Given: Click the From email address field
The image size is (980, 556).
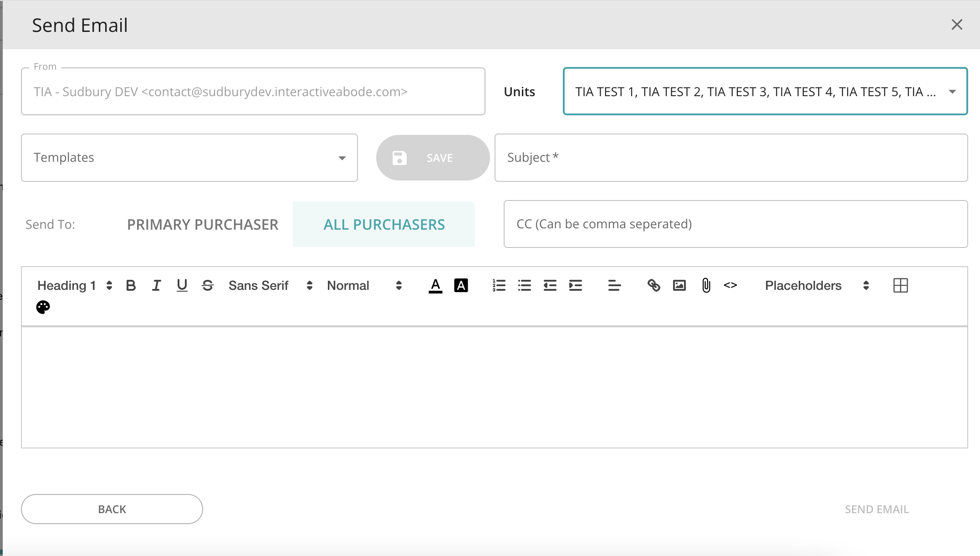Looking at the screenshot, I should (253, 92).
